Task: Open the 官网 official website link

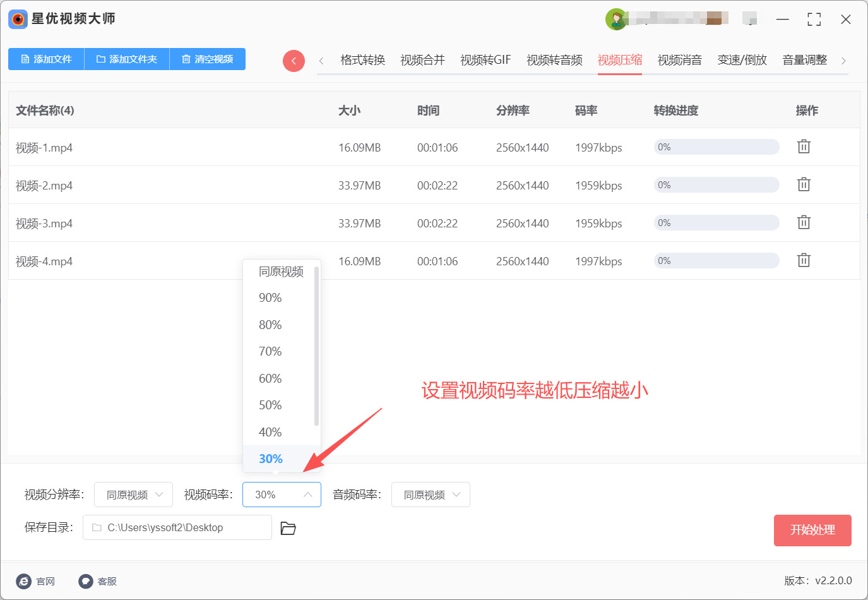Action: 36,581
